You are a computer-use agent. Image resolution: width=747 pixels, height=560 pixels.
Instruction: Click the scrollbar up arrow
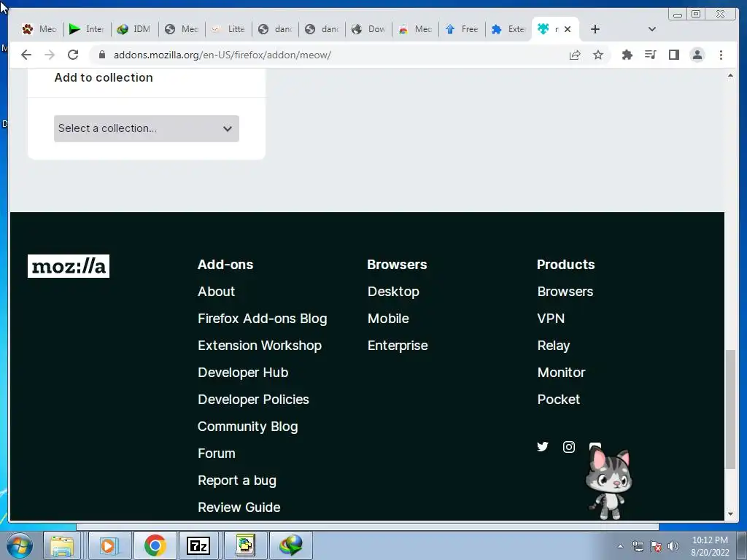730,75
